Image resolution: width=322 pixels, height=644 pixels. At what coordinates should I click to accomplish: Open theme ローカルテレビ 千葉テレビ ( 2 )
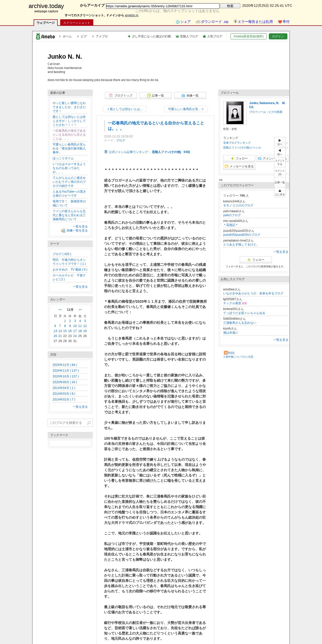pos(69,277)
